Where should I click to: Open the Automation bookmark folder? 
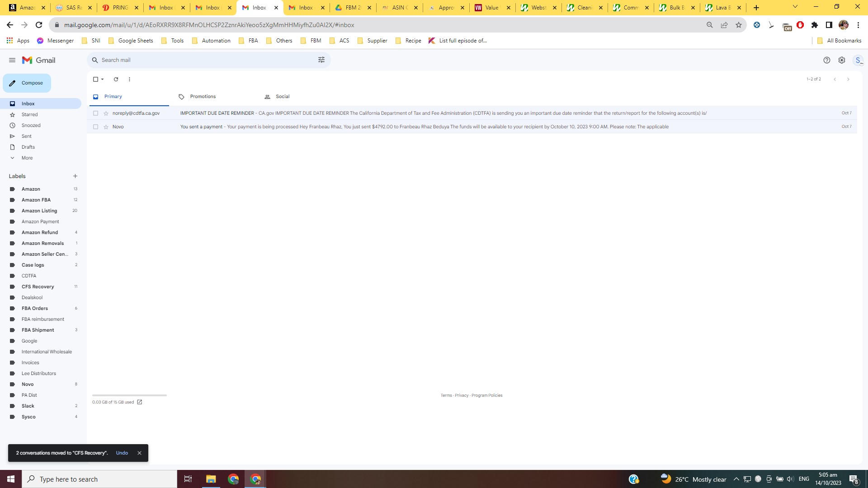coord(211,41)
